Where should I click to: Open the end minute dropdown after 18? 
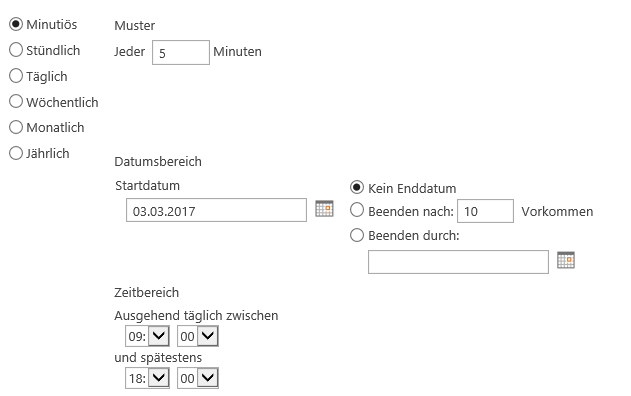pyautogui.click(x=198, y=378)
